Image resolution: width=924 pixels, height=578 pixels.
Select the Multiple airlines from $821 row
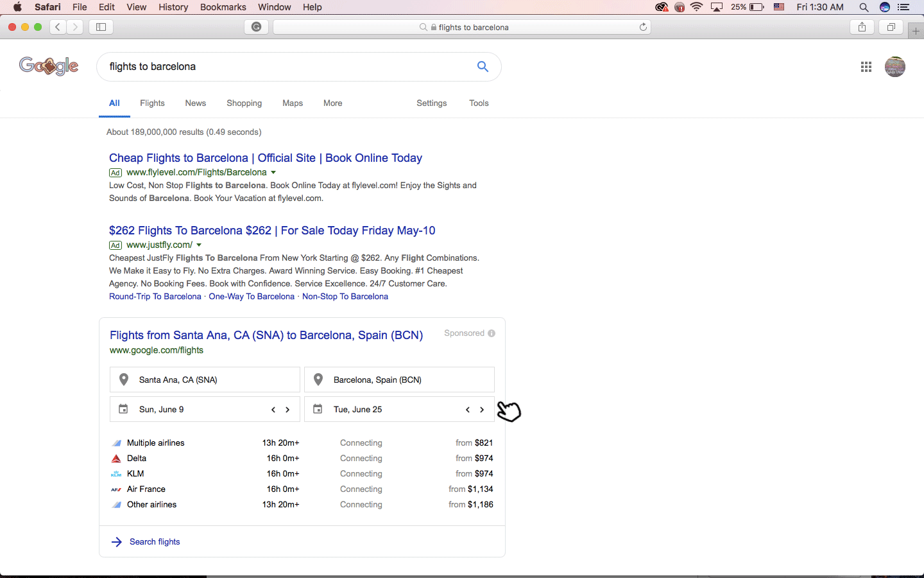[302, 443]
